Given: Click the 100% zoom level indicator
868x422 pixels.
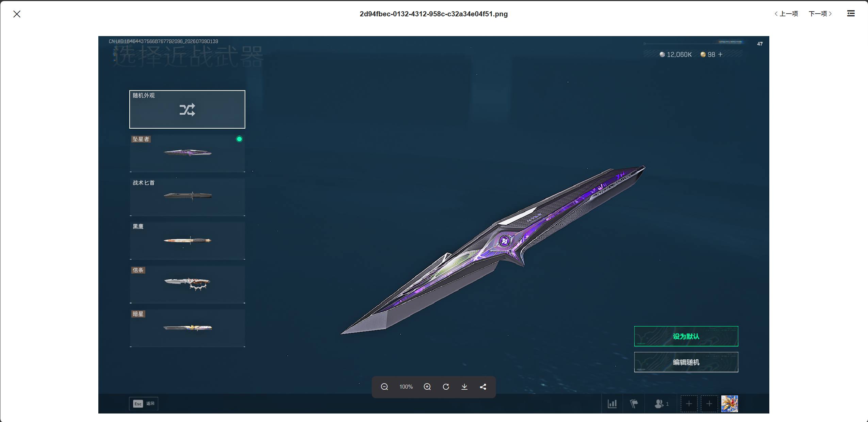Looking at the screenshot, I should coord(406,387).
